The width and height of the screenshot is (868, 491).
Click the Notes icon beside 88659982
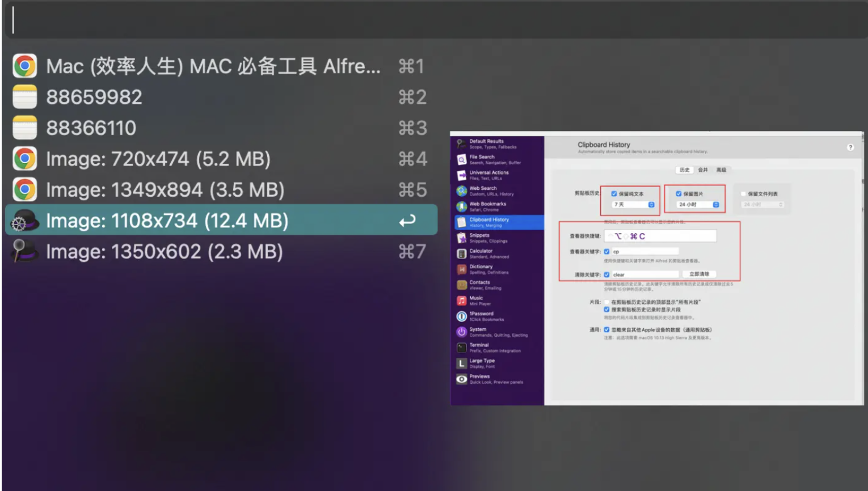(x=25, y=97)
